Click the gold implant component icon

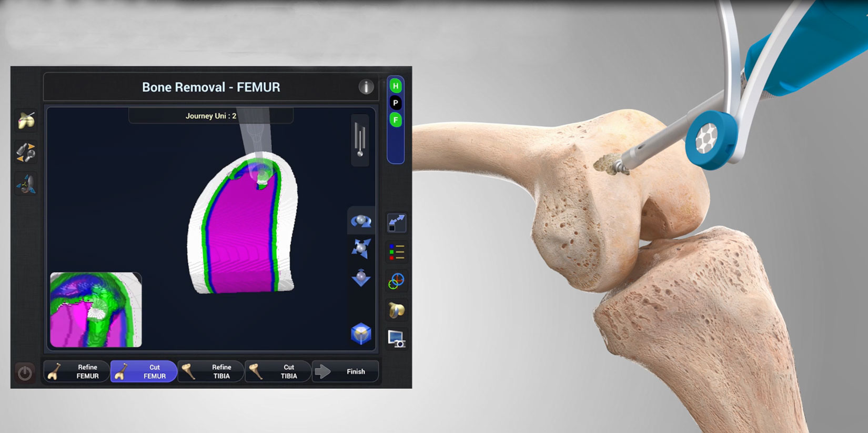(396, 310)
